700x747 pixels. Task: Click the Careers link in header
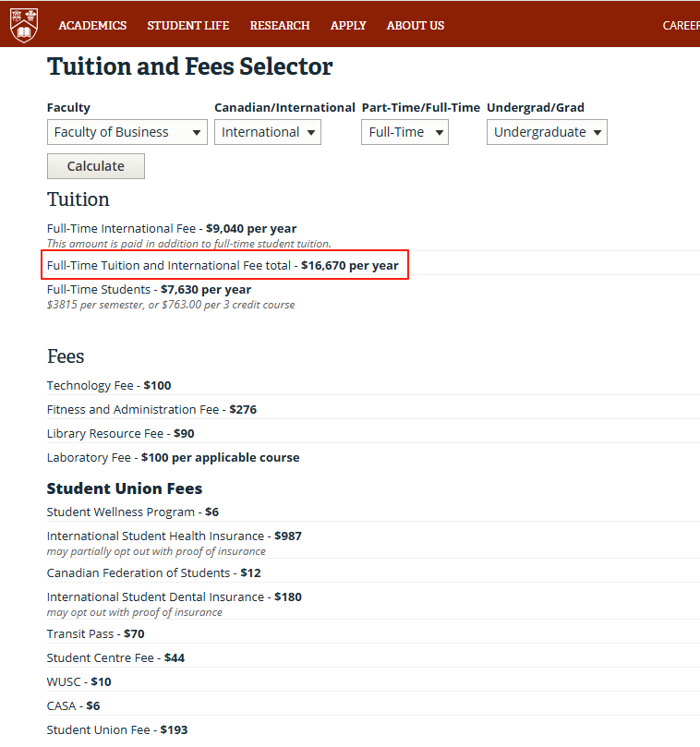coord(681,25)
